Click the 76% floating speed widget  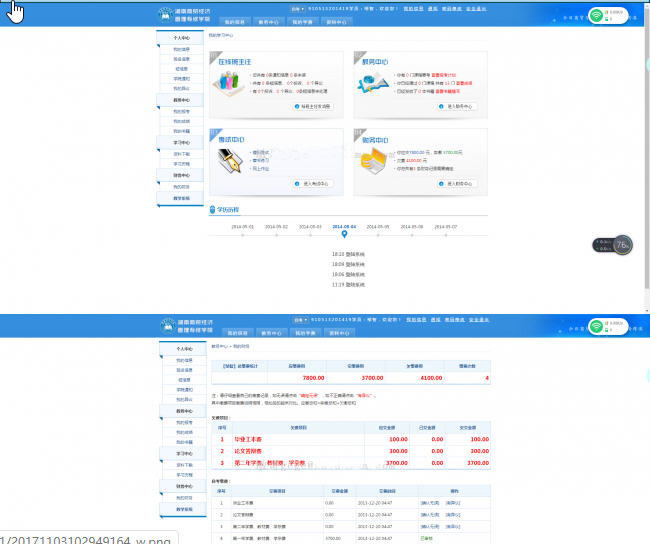click(x=612, y=245)
